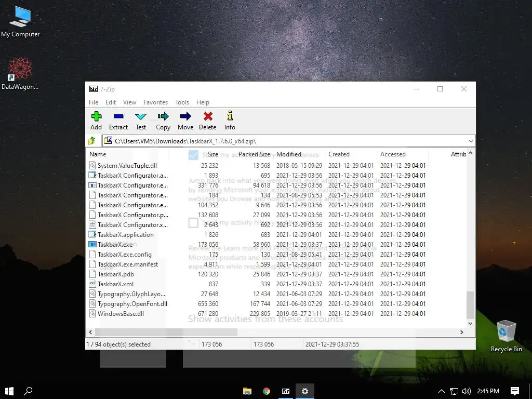Open the Info toolbar icon
The image size is (532, 399).
[230, 116]
